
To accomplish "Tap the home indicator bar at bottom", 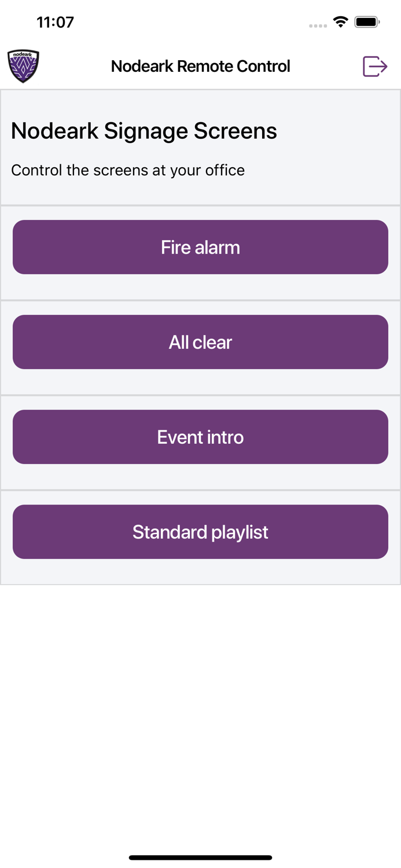I will point(200,857).
